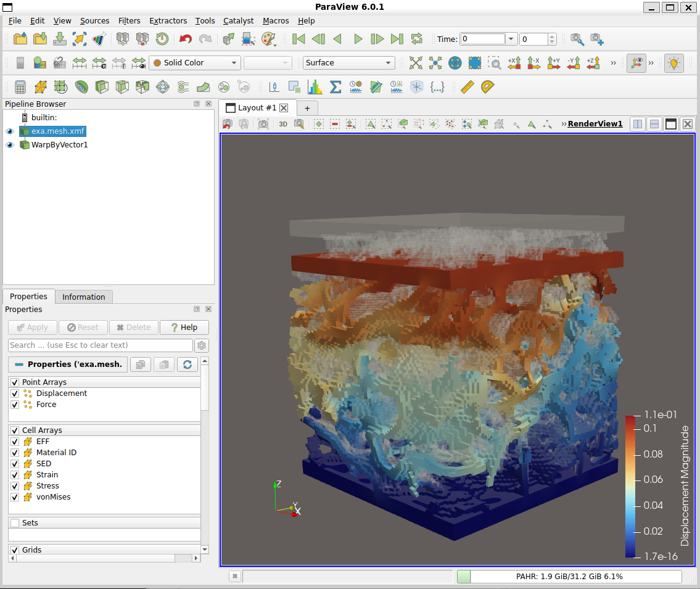Disable the vonMises cell array checkbox
This screenshot has height=589, width=700.
(x=15, y=497)
